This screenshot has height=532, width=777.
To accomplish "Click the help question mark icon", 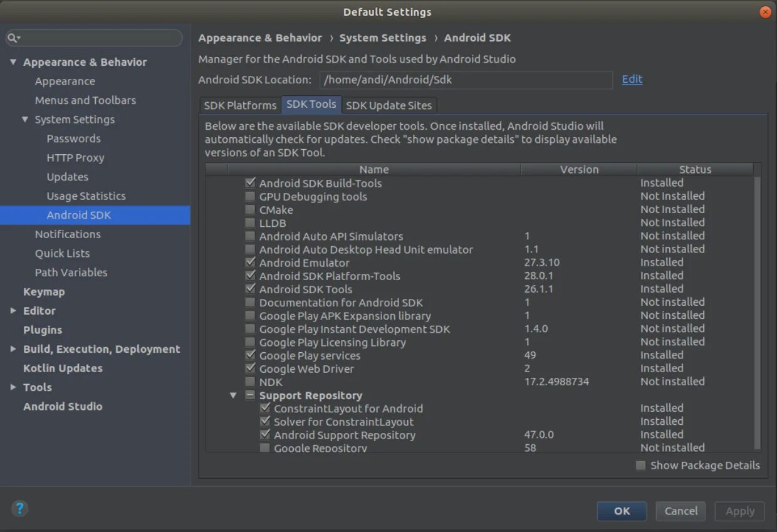I will coord(20,508).
